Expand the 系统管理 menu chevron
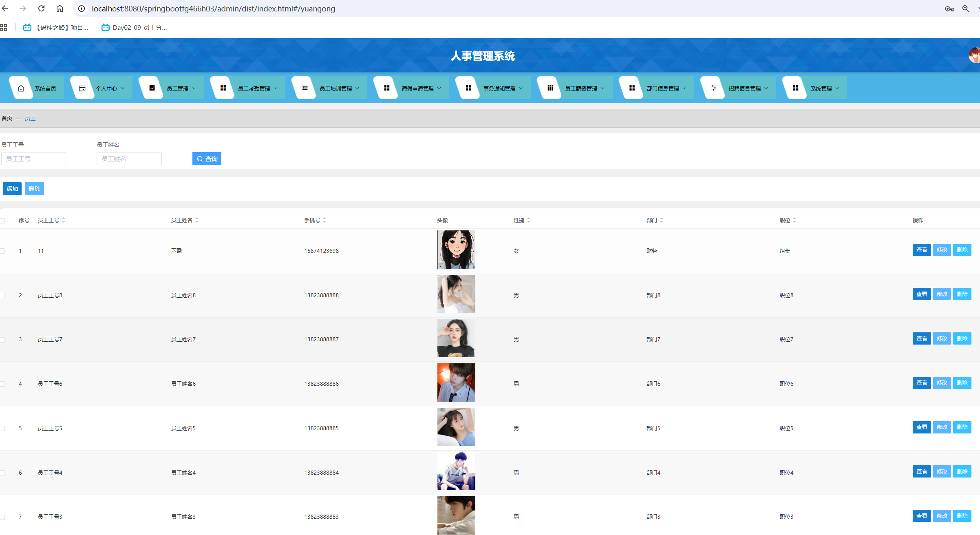The width and height of the screenshot is (980, 535). pos(838,88)
